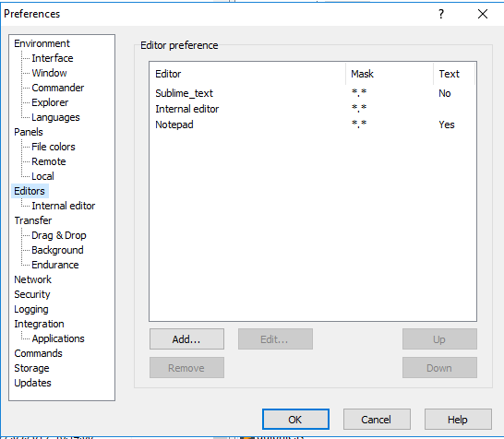Image resolution: width=504 pixels, height=439 pixels.
Task: Select the Applications integration item
Action: (x=58, y=338)
